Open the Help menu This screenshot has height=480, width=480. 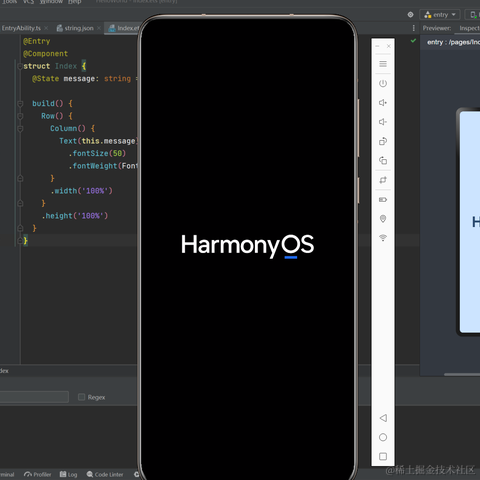[x=74, y=2]
